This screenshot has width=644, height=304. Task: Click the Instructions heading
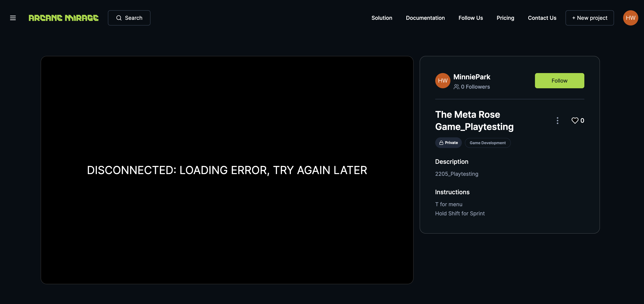click(452, 192)
